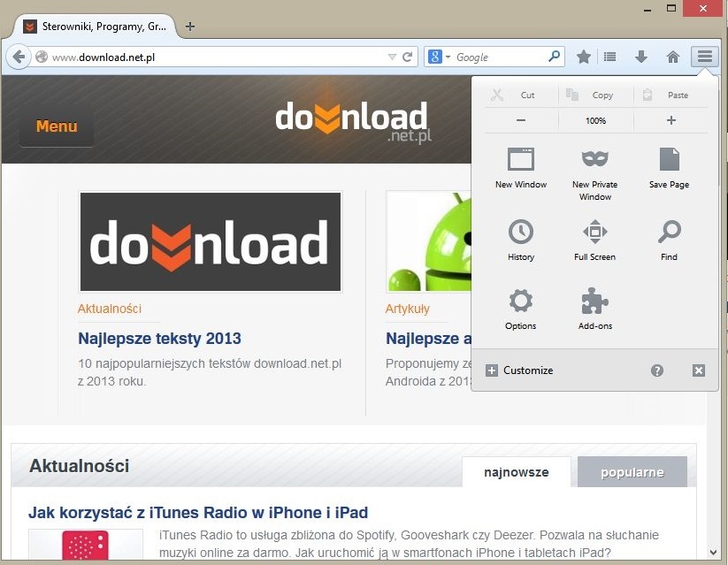The image size is (728, 565).
Task: Open the Help question mark icon
Action: click(x=657, y=370)
